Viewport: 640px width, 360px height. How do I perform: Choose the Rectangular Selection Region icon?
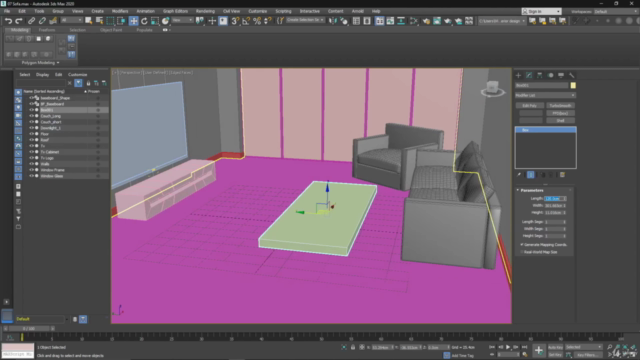[110, 21]
